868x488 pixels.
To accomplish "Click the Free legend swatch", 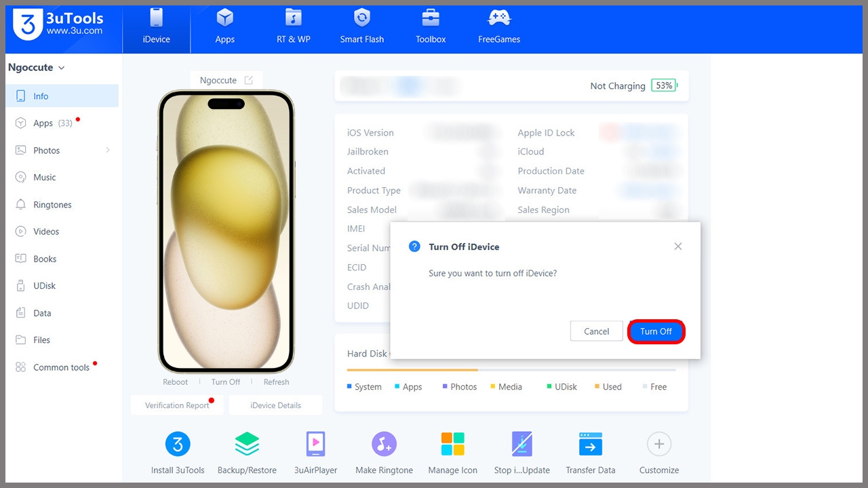I will click(645, 386).
